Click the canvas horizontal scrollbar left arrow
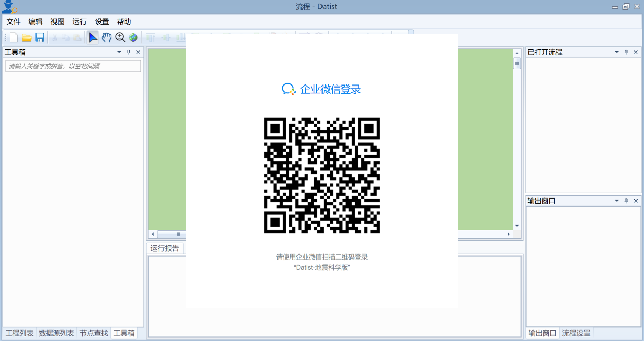 pos(153,234)
